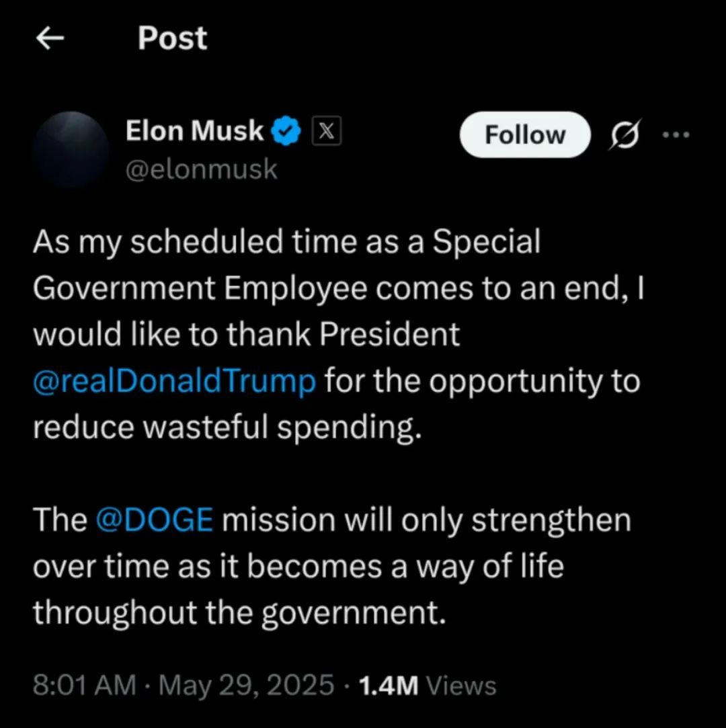This screenshot has height=728, width=726.
Task: Go back using the left arrow
Action: point(50,40)
